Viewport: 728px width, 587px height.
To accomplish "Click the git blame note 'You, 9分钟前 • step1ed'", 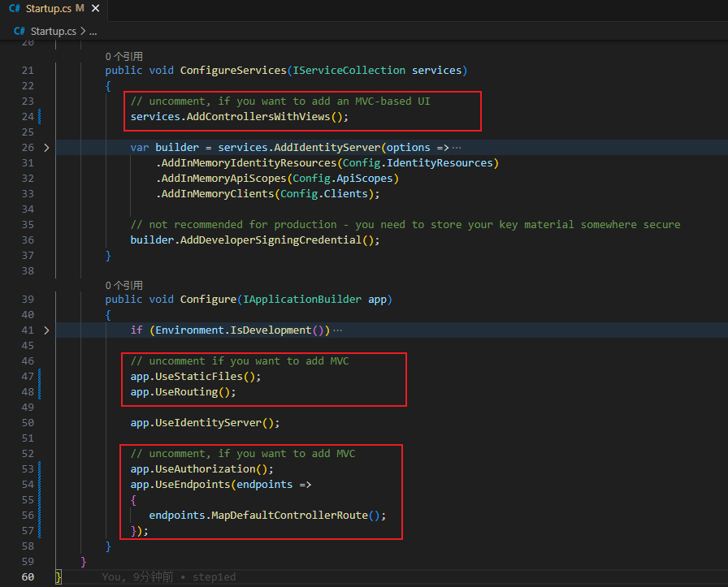I will [168, 576].
